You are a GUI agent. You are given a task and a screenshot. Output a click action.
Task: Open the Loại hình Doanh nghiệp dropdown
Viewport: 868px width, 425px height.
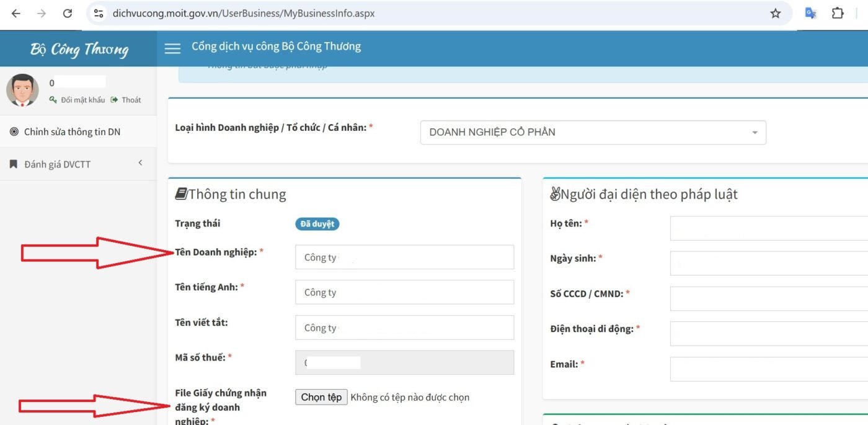coord(593,132)
